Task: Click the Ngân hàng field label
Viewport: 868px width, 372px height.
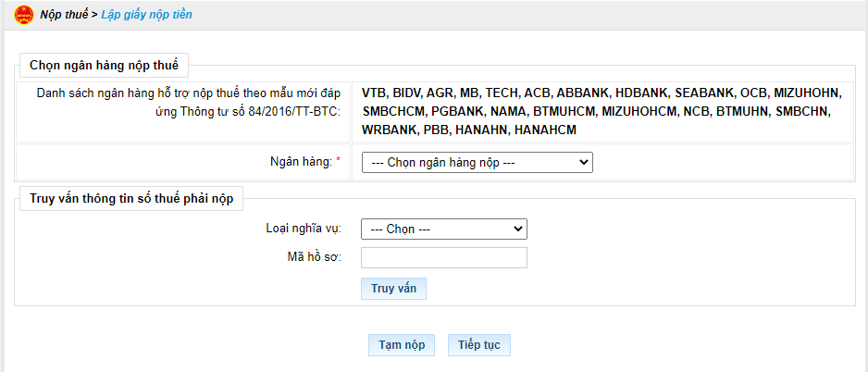Action: 301,162
